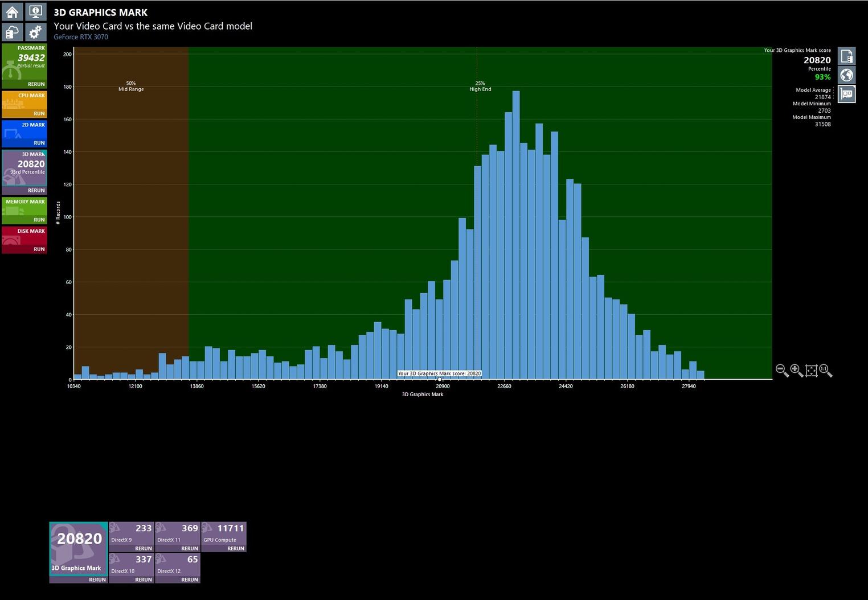The image size is (868, 600).
Task: Click the 'Your 3D Graphics Mark score: 20820' chart label
Action: [440, 373]
